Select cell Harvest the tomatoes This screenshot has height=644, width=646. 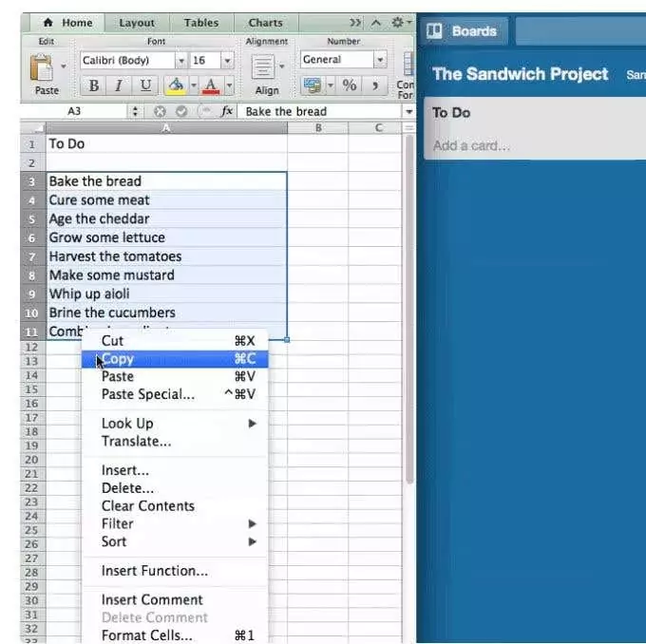[x=166, y=256]
